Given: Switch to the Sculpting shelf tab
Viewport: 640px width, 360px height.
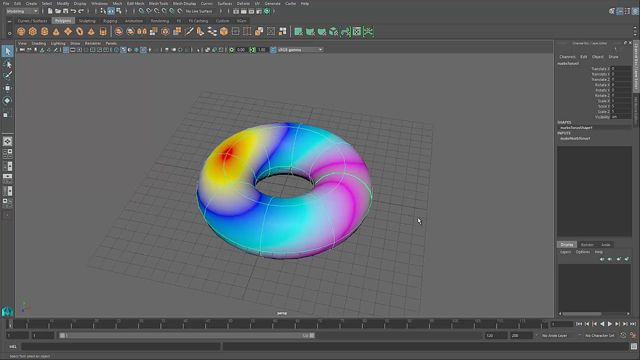Looking at the screenshot, I should pos(87,21).
